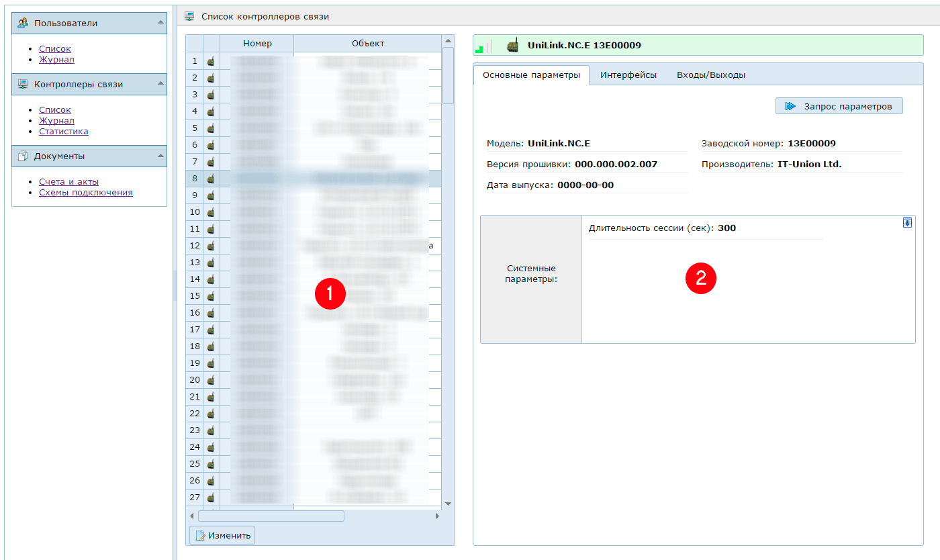Collapse the Документы sidebar section
940x560 pixels.
pos(160,155)
